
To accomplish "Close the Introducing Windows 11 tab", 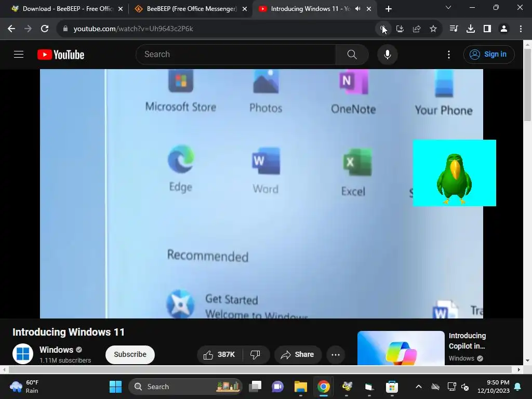I will tap(369, 9).
